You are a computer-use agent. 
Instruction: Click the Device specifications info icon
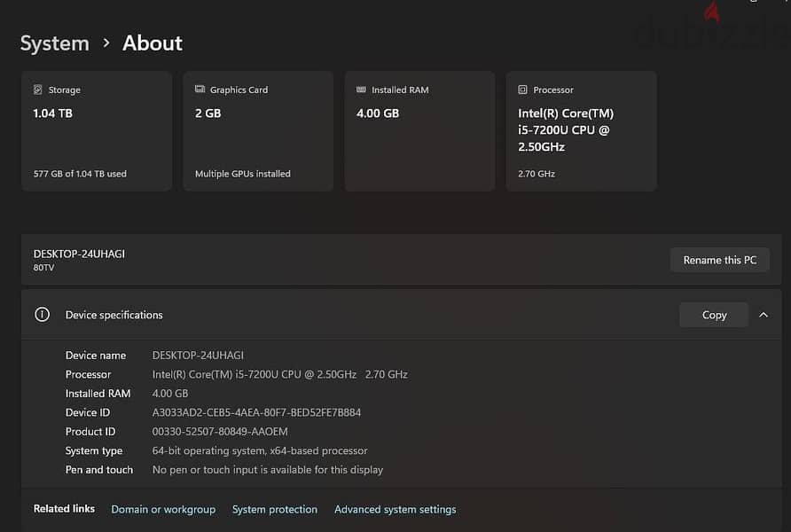[x=42, y=315]
